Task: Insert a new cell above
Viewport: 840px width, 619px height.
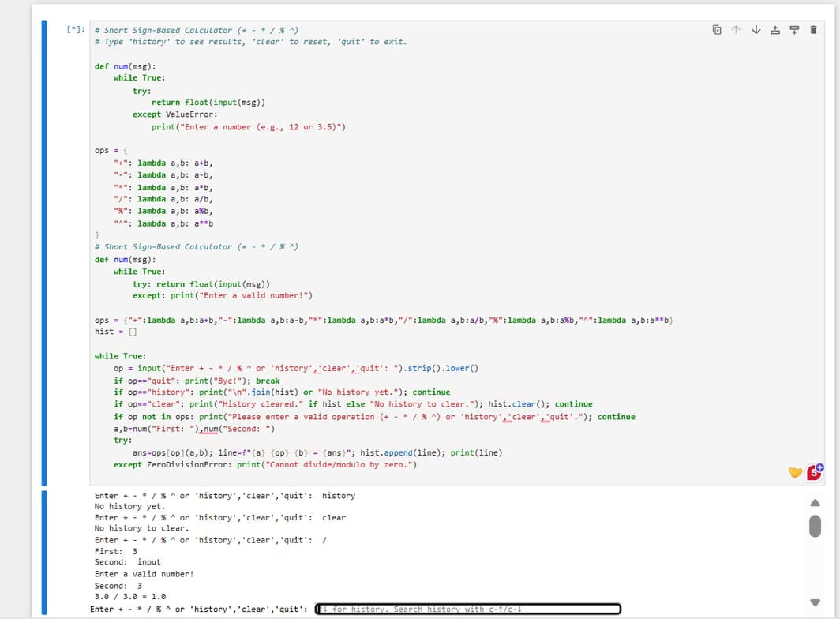Action: pos(775,29)
